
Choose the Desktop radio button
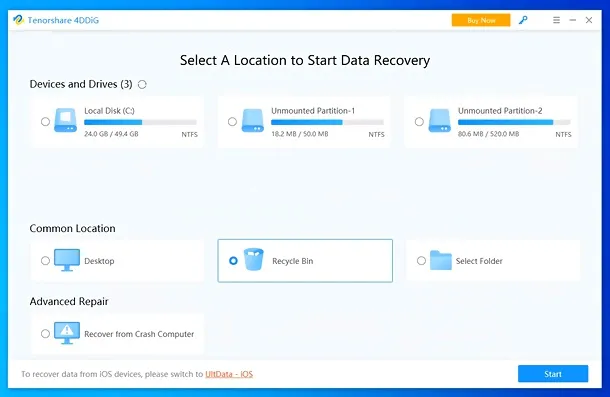[46, 260]
